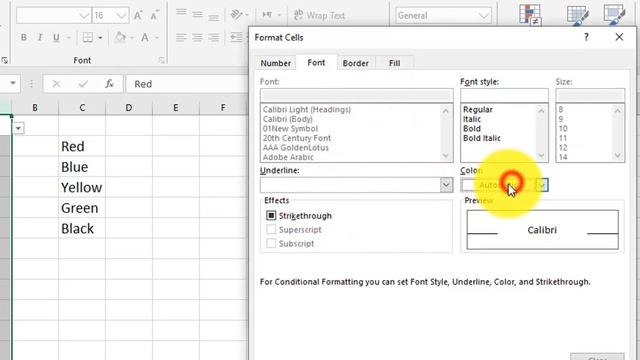Screen dimensions: 640x360
Task: Click the Font name input field
Action: point(356,96)
